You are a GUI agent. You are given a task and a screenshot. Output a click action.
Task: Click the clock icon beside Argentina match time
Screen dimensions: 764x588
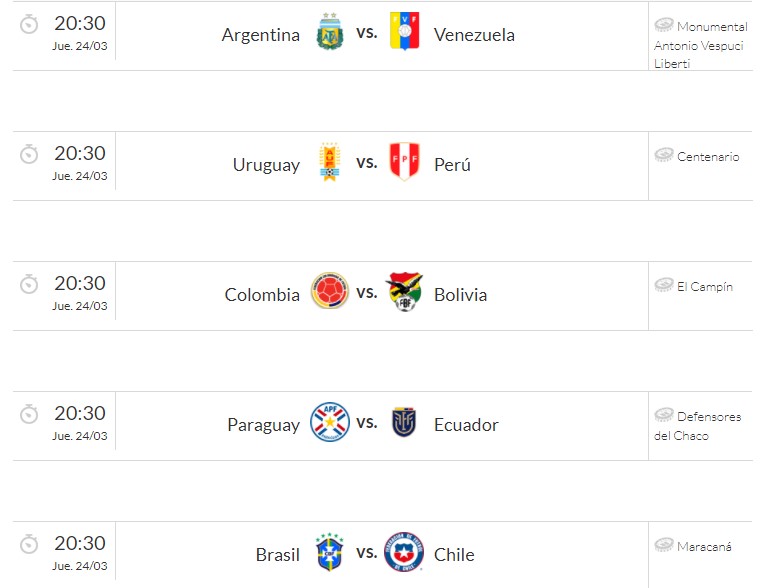[30, 24]
